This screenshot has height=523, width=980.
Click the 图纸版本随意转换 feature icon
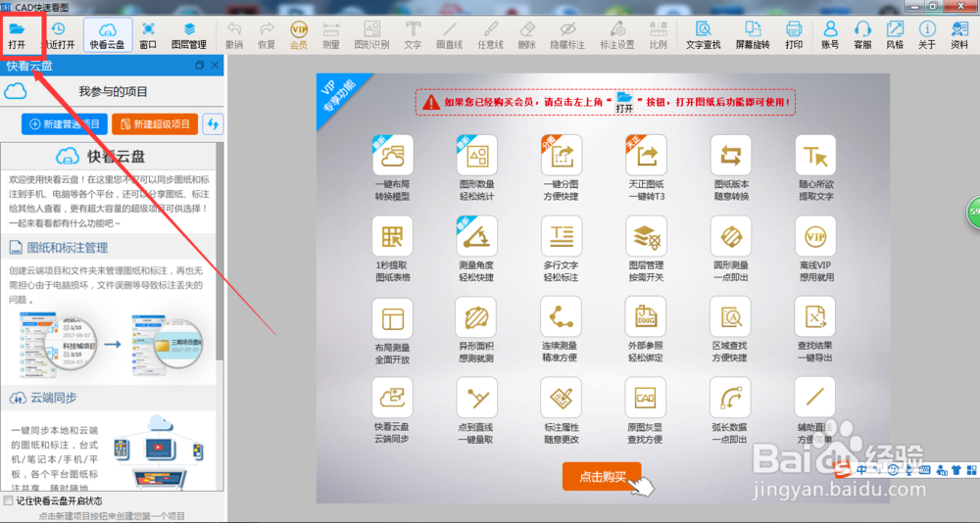pos(731,155)
